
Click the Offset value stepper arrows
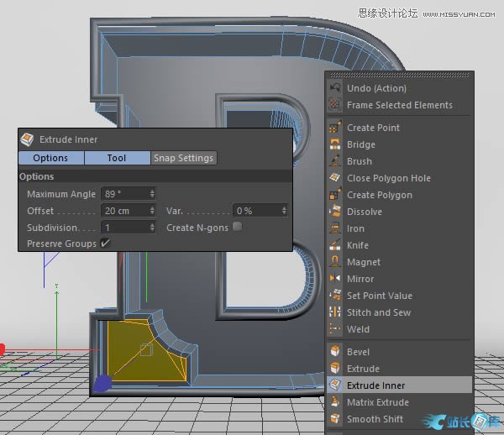click(x=152, y=211)
